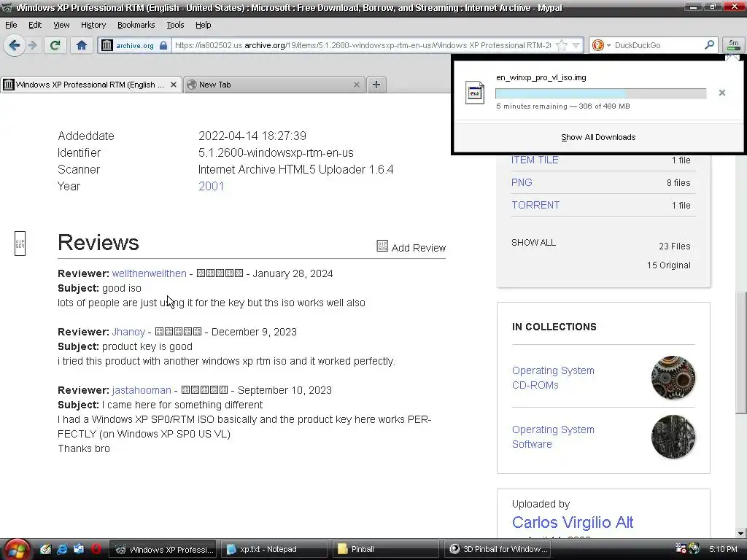747x560 pixels.
Task: Click the download progress bar
Action: [x=601, y=93]
